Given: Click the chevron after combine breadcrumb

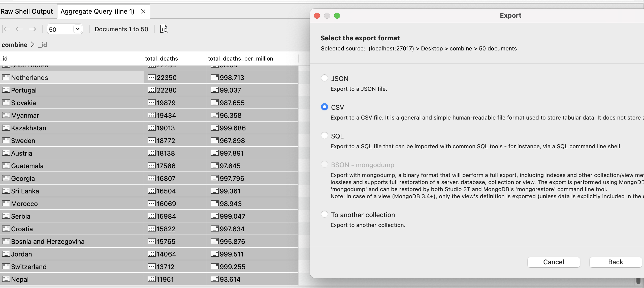Looking at the screenshot, I should click(33, 45).
